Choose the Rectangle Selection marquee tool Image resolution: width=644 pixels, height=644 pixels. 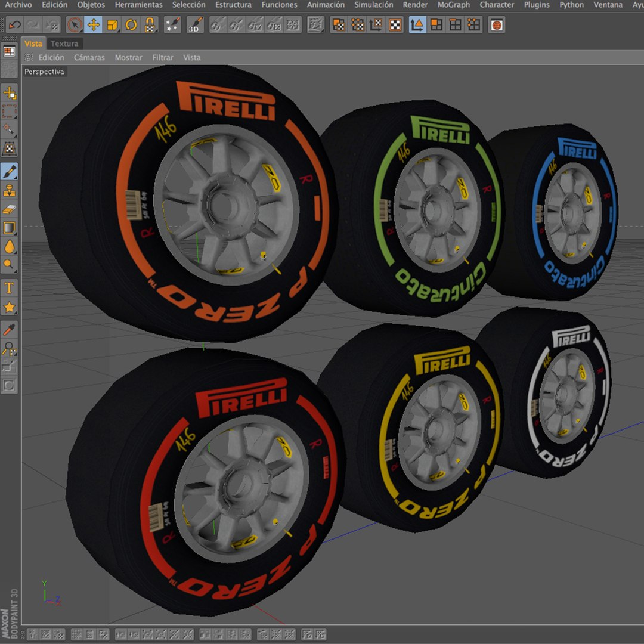pyautogui.click(x=9, y=112)
